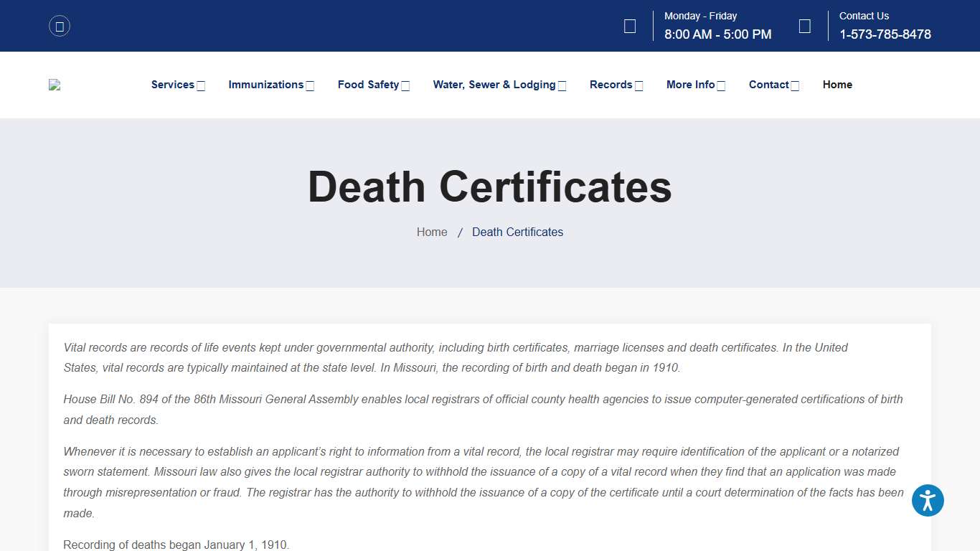The width and height of the screenshot is (980, 551).
Task: Click the Home breadcrumb link
Action: pos(431,232)
